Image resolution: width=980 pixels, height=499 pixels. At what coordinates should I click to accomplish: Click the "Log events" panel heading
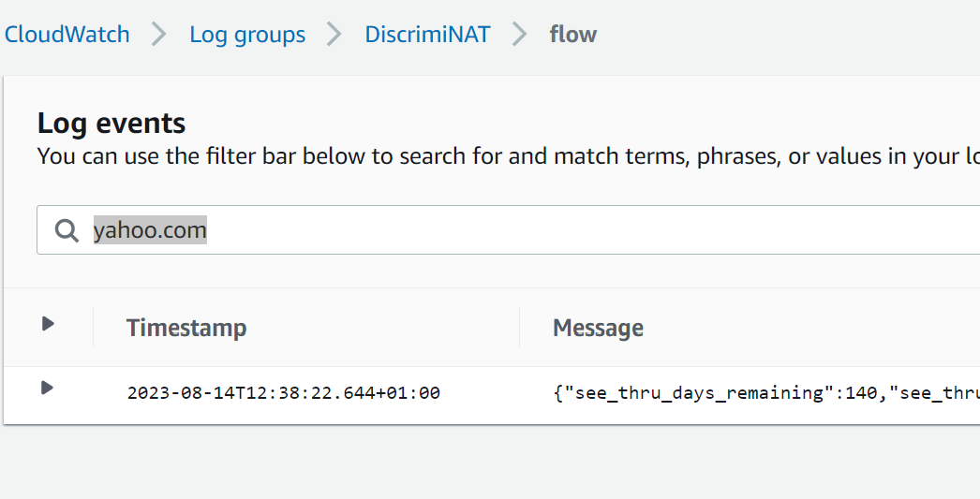(111, 123)
